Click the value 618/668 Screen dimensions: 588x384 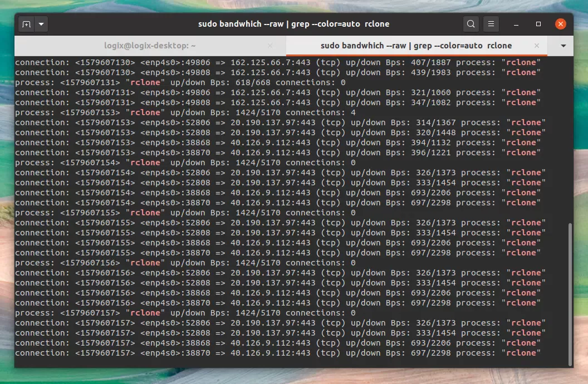(x=253, y=82)
